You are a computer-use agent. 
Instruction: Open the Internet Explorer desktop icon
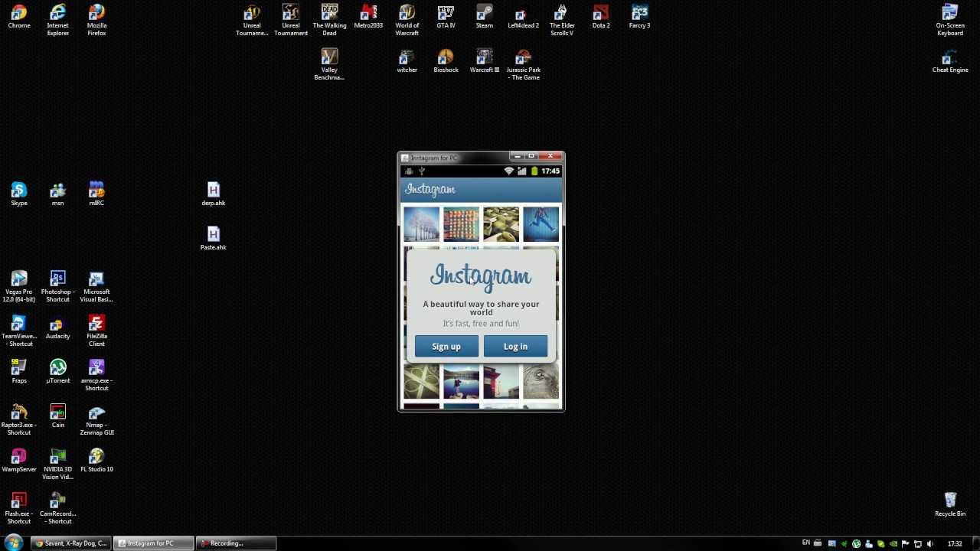point(57,20)
